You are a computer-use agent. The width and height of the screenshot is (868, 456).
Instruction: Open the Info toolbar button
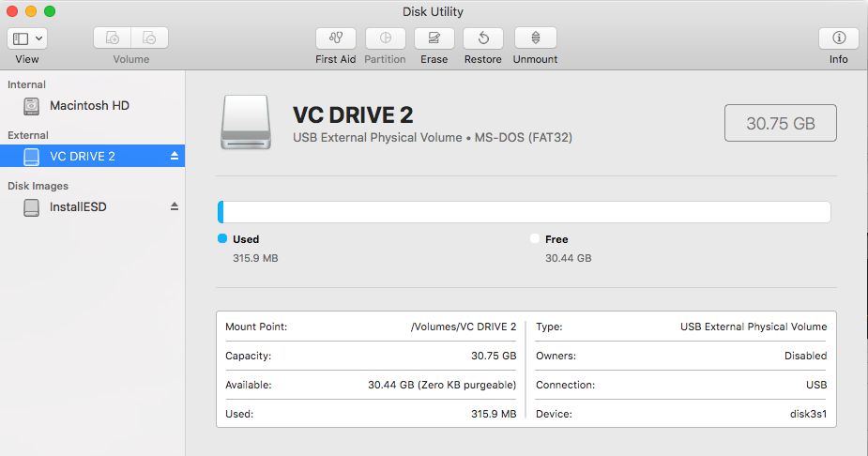pos(839,38)
